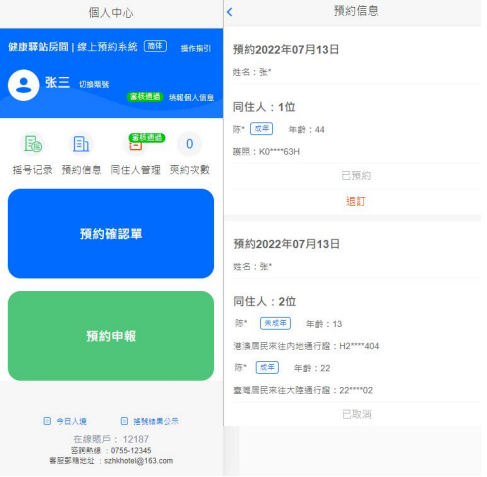Image resolution: width=487 pixels, height=477 pixels.
Task: Open the 預約信息 building icon
Action: (81, 144)
